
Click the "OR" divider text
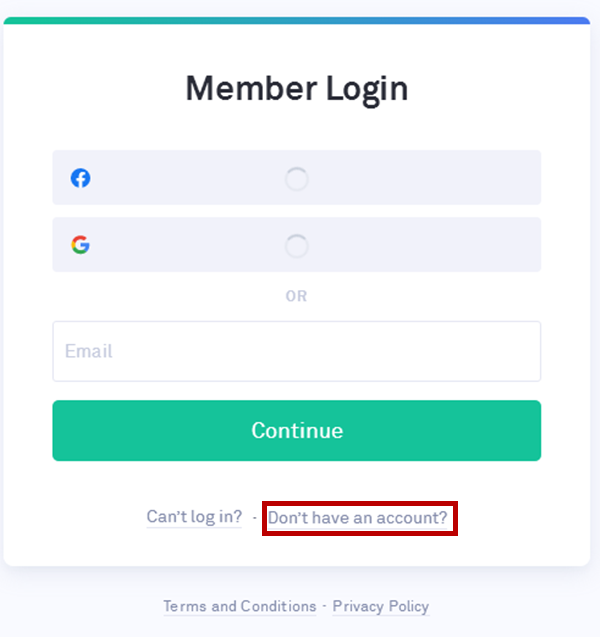coord(296,296)
